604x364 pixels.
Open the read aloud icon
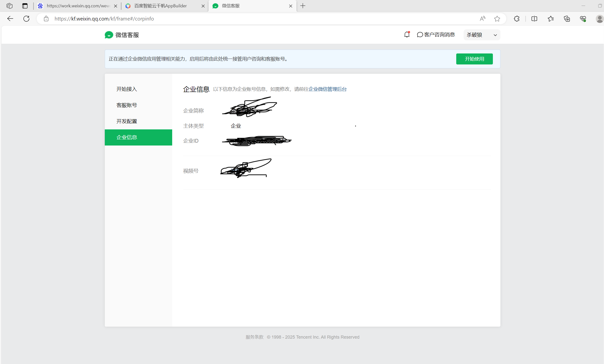pyautogui.click(x=482, y=19)
